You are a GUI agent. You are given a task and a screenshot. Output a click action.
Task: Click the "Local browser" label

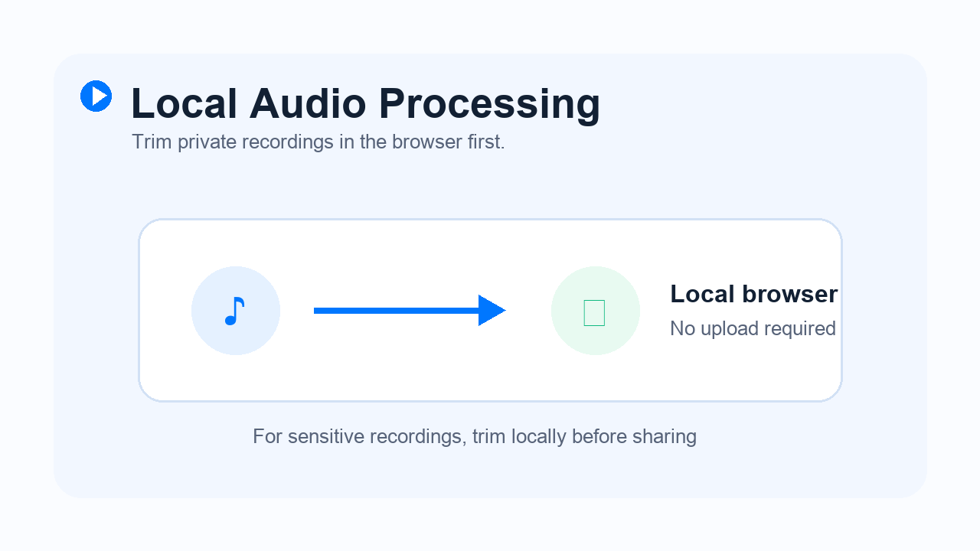(x=754, y=294)
